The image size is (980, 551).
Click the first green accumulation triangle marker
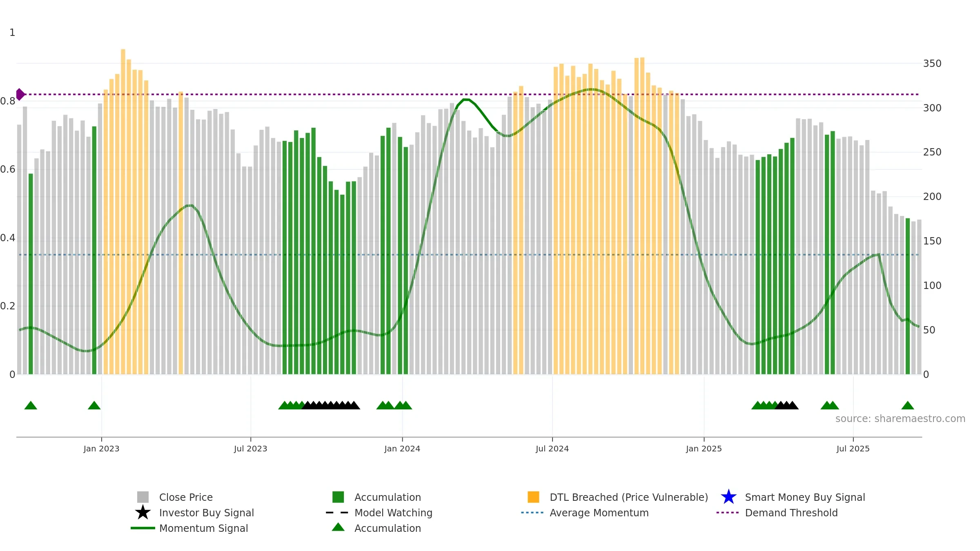[31, 405]
